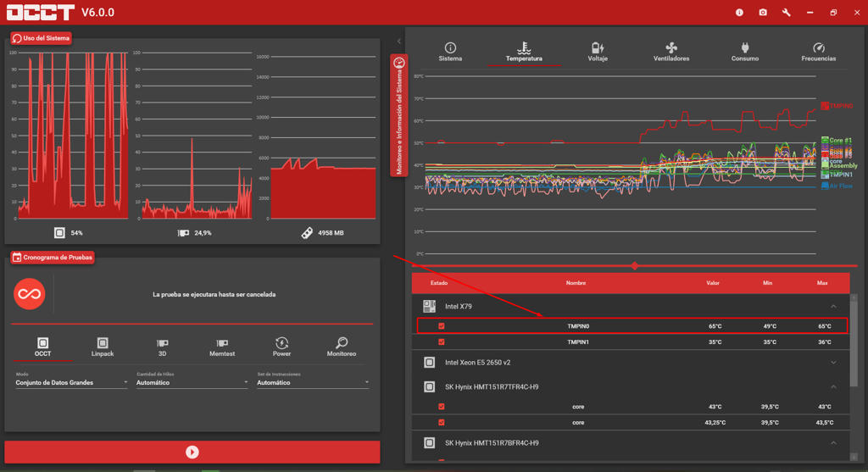Image resolution: width=868 pixels, height=472 pixels.
Task: Click the Uso del Sistema header
Action: pyautogui.click(x=41, y=38)
